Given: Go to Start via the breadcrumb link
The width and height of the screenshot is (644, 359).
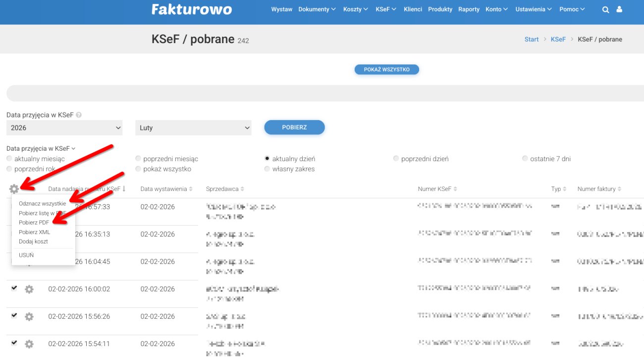Looking at the screenshot, I should click(531, 39).
